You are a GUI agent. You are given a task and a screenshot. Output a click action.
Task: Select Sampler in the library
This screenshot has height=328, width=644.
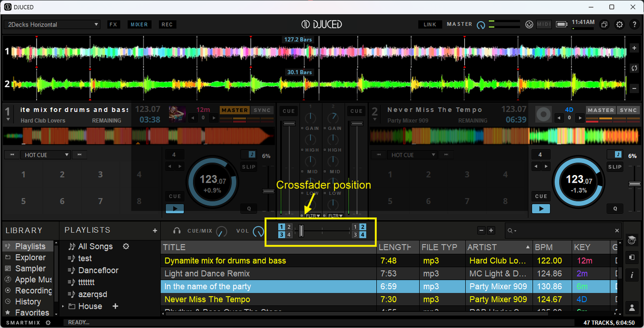(30, 268)
